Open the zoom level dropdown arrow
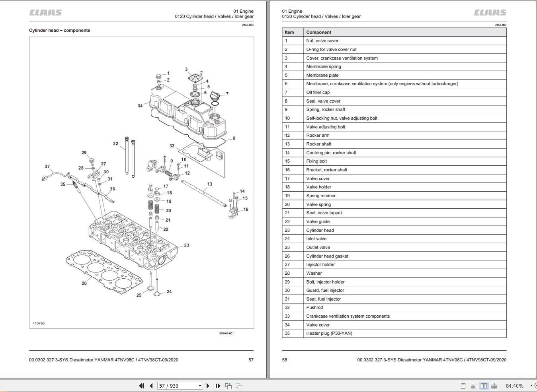The image size is (537, 392). pyautogui.click(x=531, y=386)
